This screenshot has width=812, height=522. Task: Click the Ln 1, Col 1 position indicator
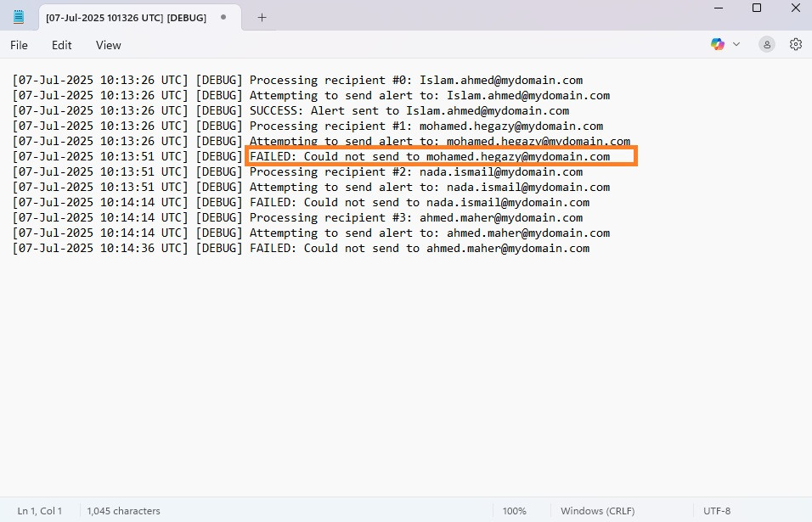pos(41,511)
